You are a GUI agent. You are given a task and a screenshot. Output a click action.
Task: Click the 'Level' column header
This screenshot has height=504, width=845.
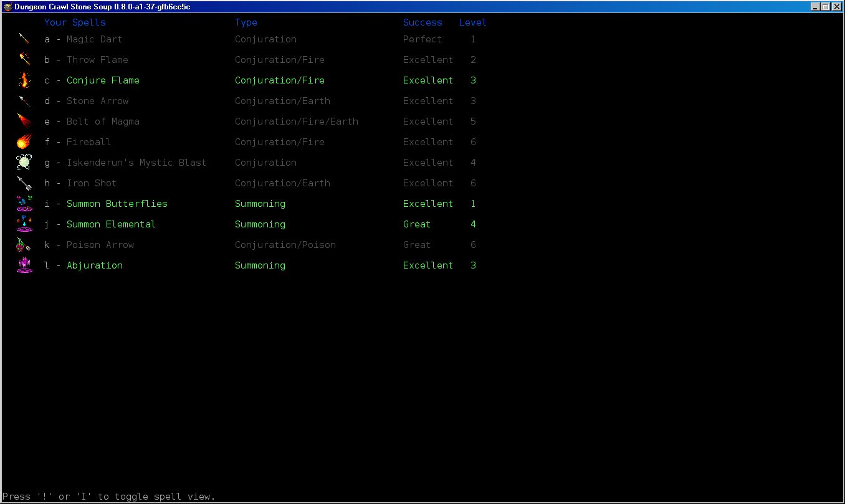click(x=473, y=22)
